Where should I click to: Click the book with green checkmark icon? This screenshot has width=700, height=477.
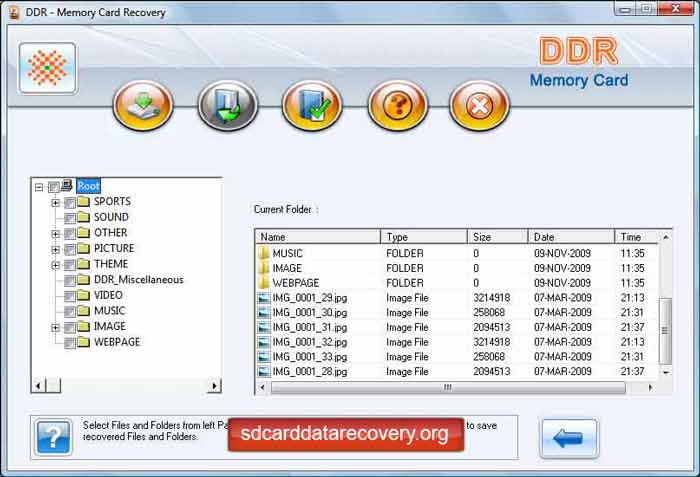312,106
